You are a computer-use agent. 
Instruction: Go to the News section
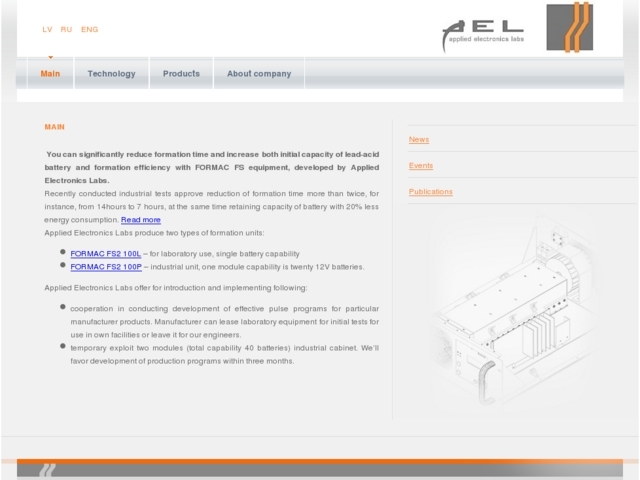tap(419, 139)
